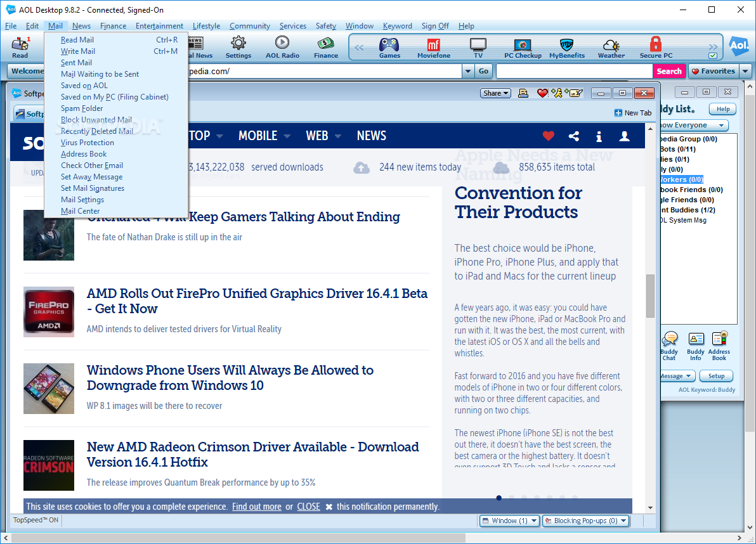Expand the Favorites dropdown arrow

click(745, 71)
